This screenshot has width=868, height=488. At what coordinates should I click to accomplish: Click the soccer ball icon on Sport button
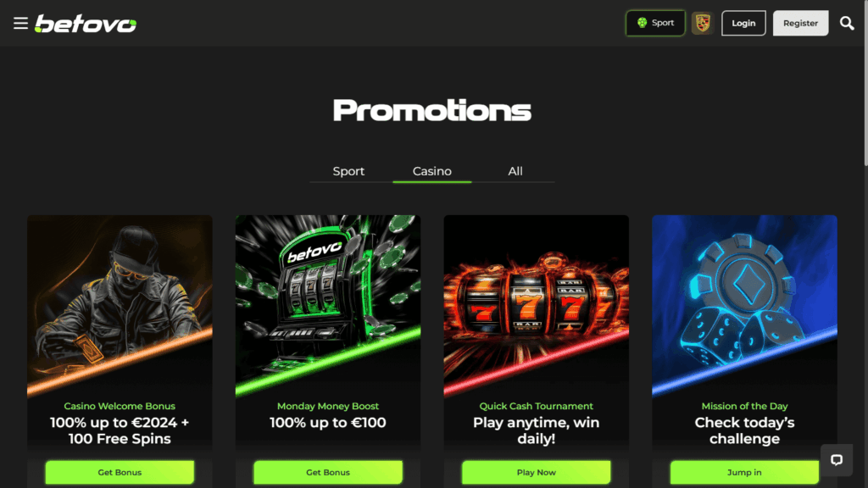point(643,23)
